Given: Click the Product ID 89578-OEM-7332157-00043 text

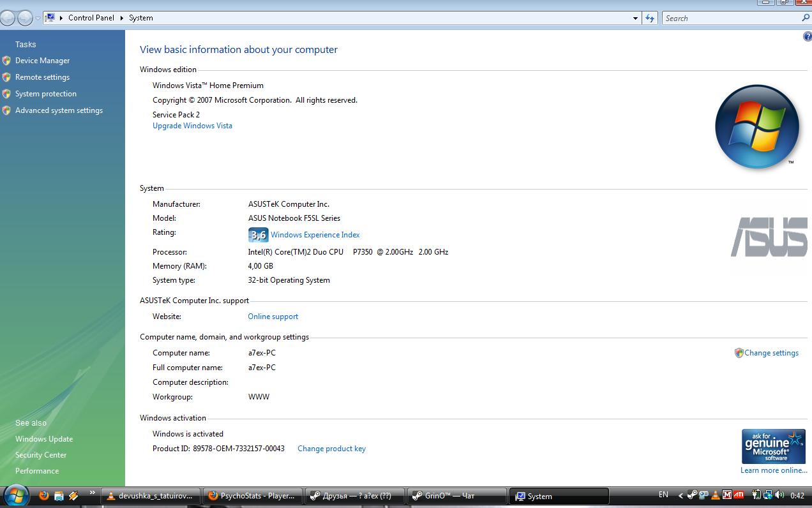Looking at the screenshot, I should [218, 449].
